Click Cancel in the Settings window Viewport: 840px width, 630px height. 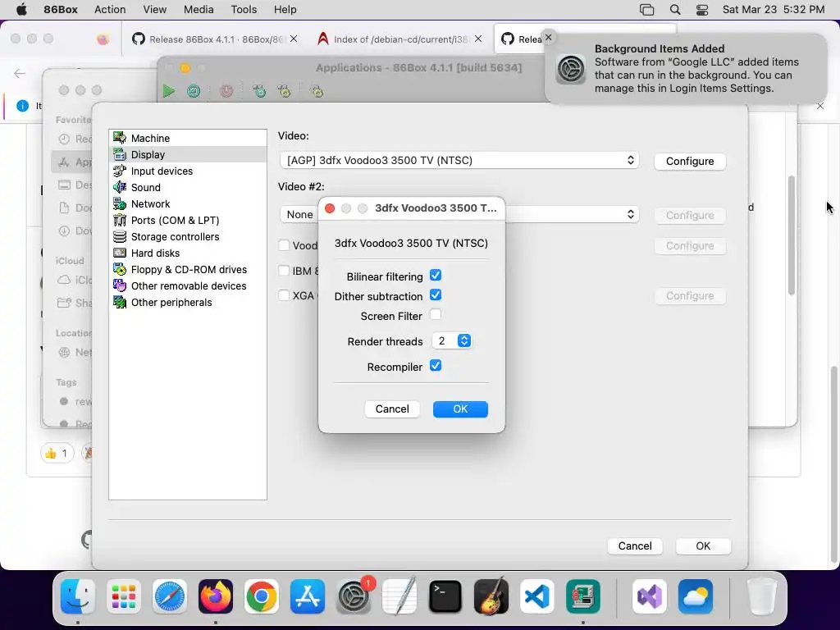tap(635, 546)
